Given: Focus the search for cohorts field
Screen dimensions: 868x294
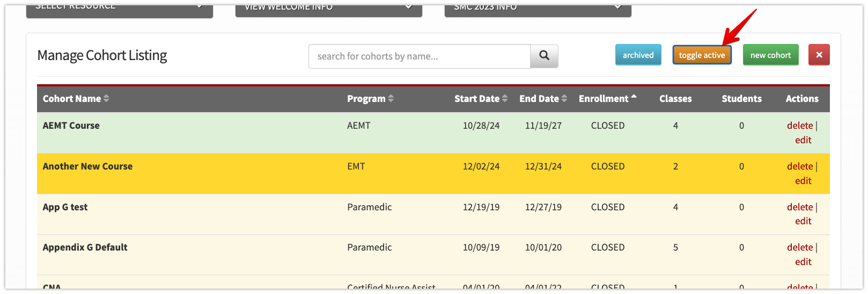Looking at the screenshot, I should pos(420,56).
